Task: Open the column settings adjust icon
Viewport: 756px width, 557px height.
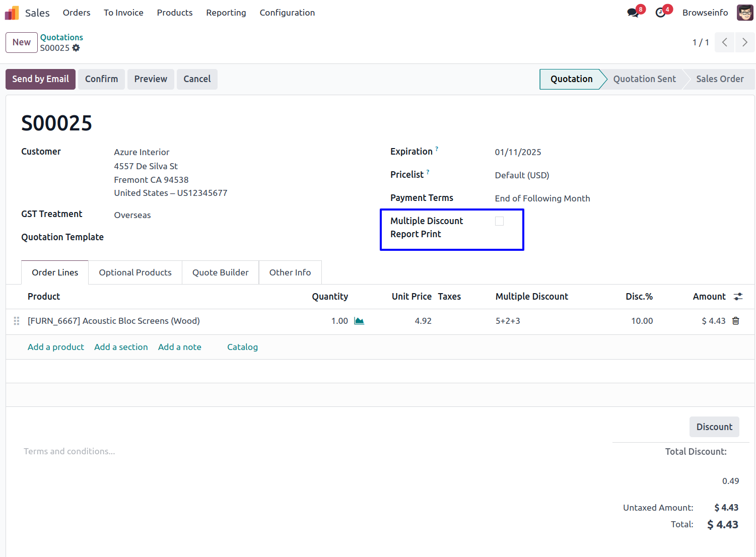Action: (x=738, y=297)
